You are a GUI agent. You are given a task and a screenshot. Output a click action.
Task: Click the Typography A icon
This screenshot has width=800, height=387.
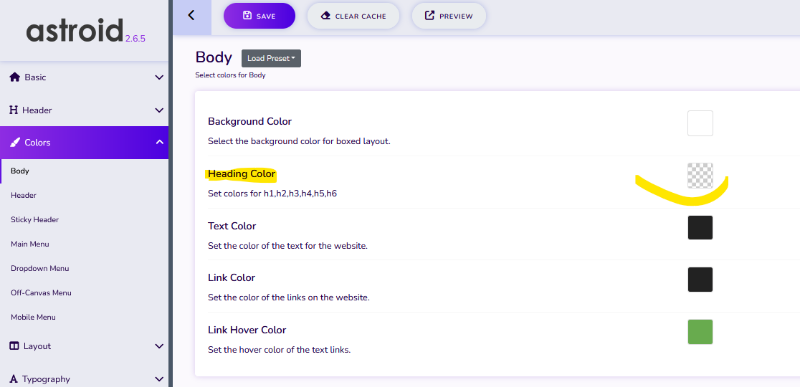coord(14,379)
